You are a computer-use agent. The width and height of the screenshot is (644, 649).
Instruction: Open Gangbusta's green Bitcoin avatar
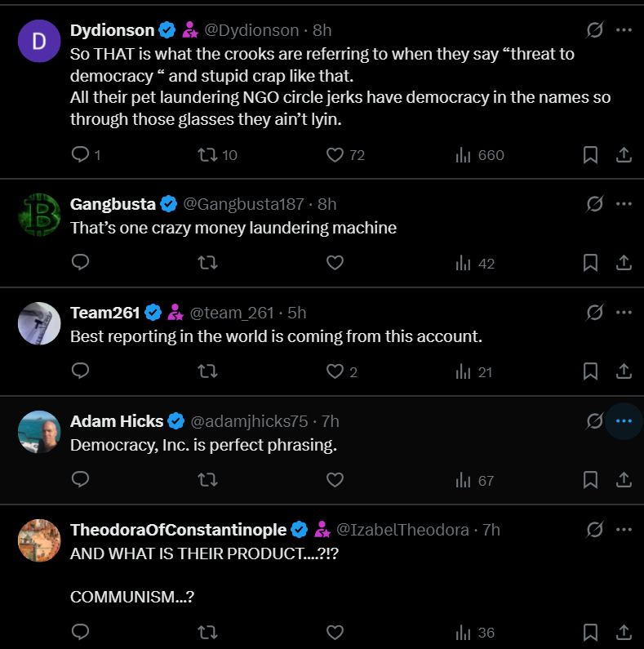(39, 215)
